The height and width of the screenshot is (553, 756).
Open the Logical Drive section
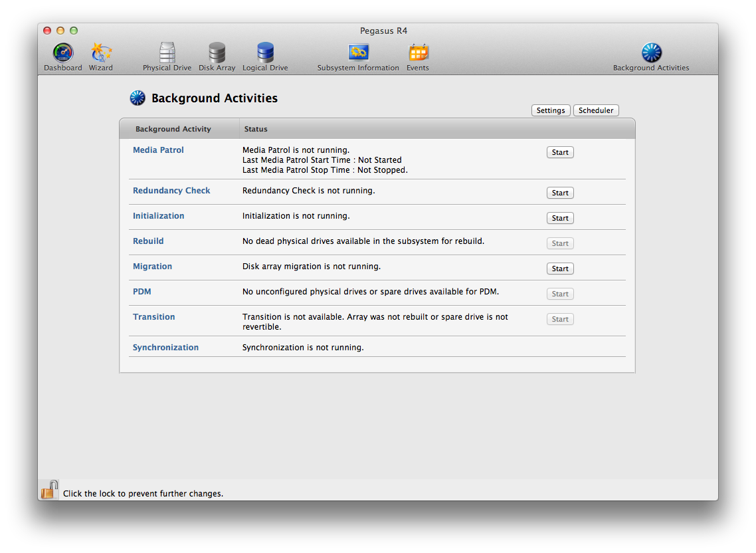click(x=265, y=53)
